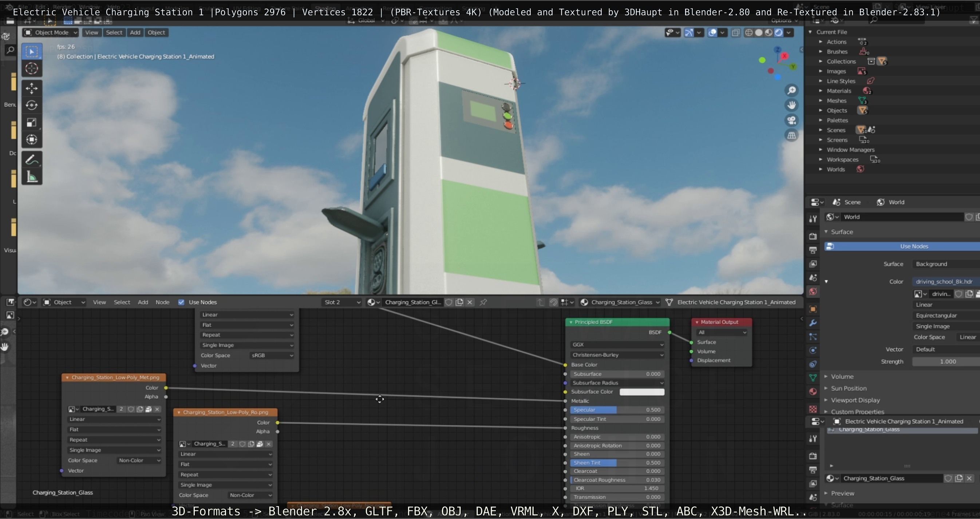Switch to material preview shading
980x519 pixels.
768,33
